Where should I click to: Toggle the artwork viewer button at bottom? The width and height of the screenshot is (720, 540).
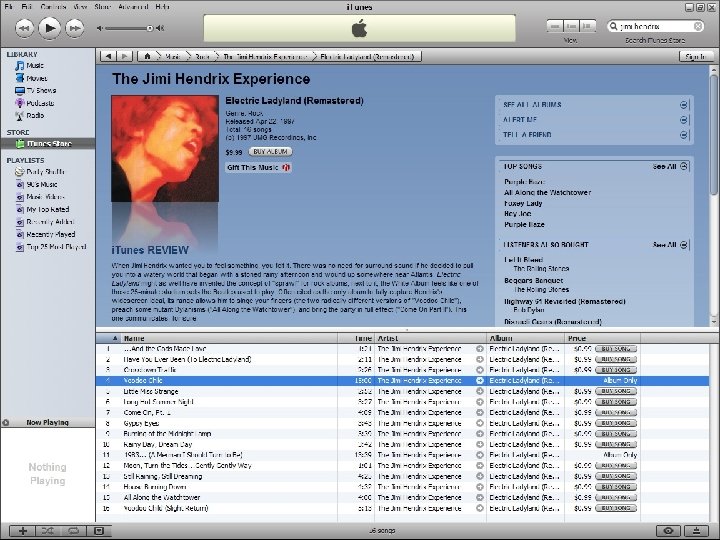point(99,531)
